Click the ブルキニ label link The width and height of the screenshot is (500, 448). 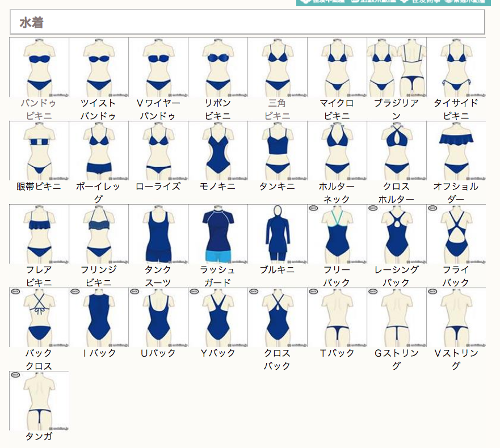coord(277,269)
